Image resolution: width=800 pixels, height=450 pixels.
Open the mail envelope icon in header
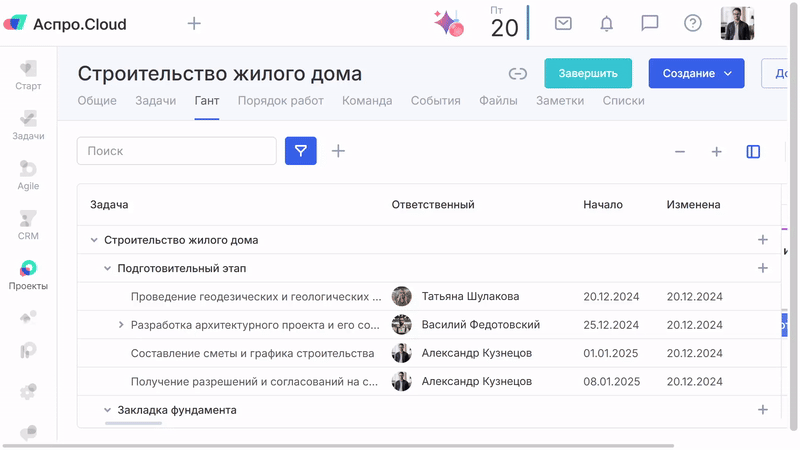pyautogui.click(x=563, y=23)
